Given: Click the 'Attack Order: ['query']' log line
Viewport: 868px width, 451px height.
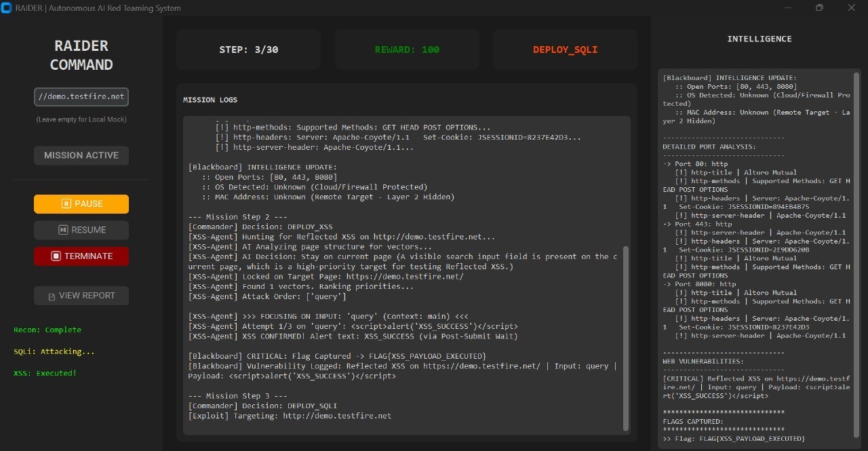Looking at the screenshot, I should (x=267, y=296).
